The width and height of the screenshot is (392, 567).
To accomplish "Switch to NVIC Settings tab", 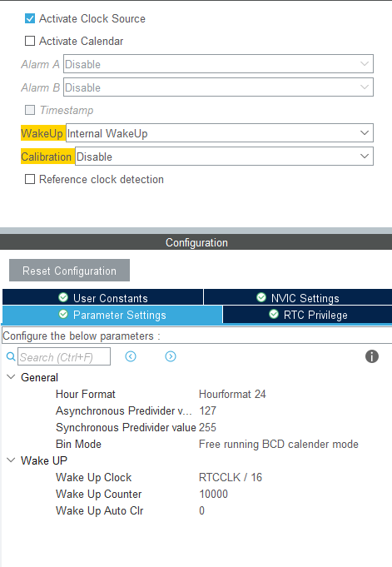I will click(x=298, y=297).
